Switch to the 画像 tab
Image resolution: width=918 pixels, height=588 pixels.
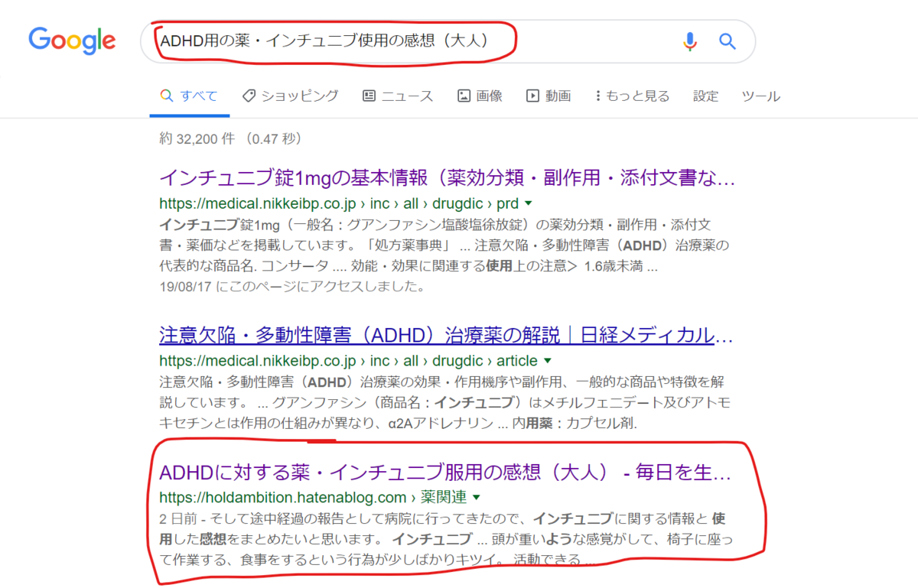(x=480, y=96)
